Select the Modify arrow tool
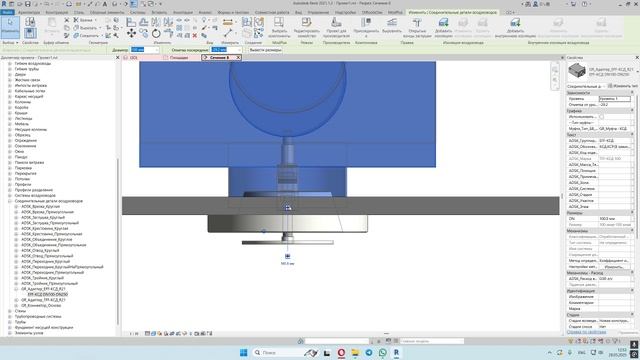 click(x=10, y=27)
